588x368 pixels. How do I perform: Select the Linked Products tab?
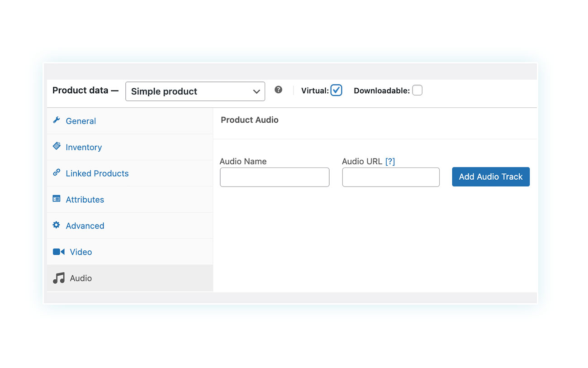coord(130,173)
